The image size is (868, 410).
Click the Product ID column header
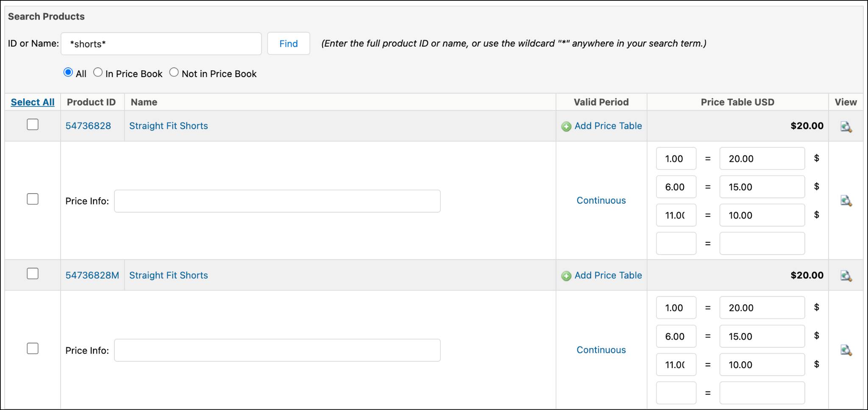pos(91,102)
